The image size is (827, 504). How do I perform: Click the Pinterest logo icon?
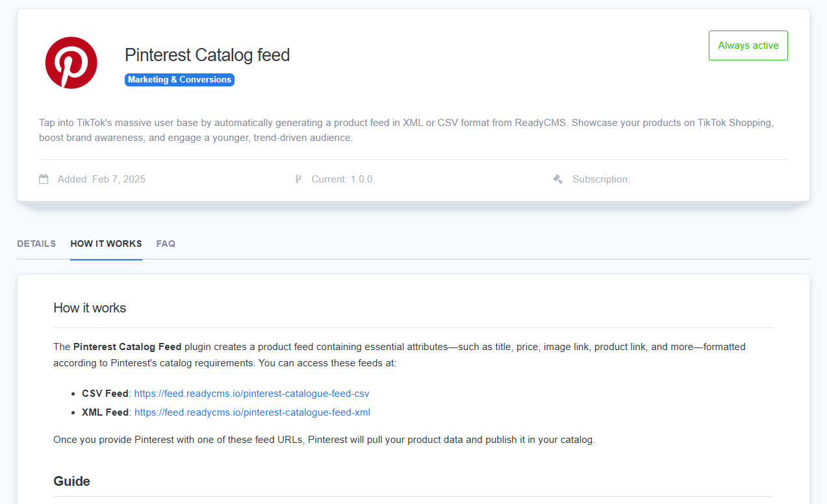[x=71, y=62]
